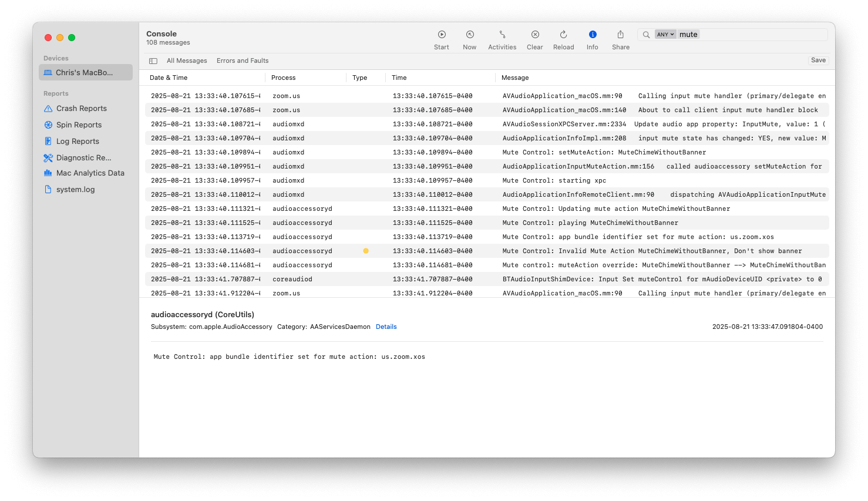
Task: Click the detail timestamp 13:33:47.091804-0400
Action: pyautogui.click(x=768, y=327)
